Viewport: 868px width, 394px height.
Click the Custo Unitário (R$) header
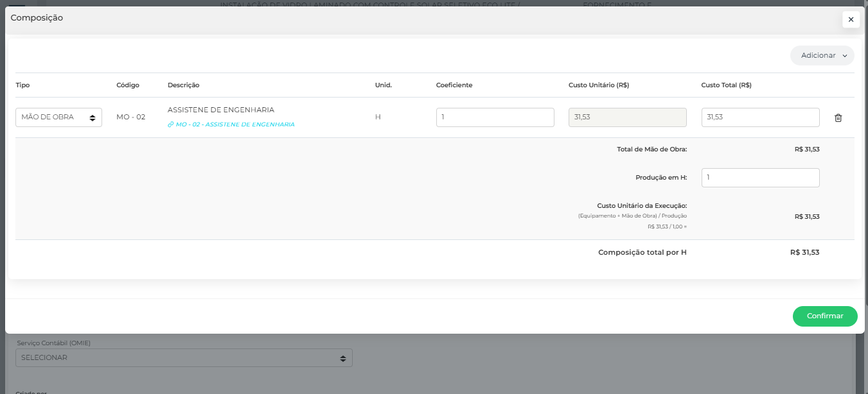tap(598, 85)
